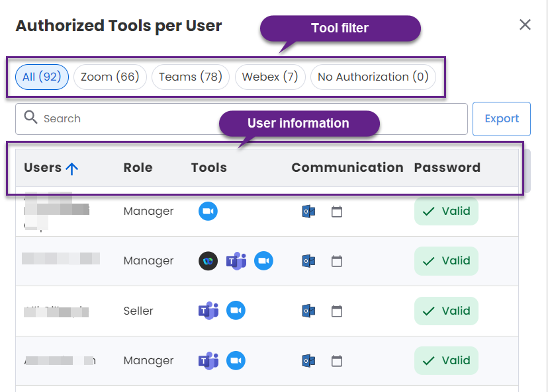Click the Role column header
The width and height of the screenshot is (548, 392).
tap(138, 168)
